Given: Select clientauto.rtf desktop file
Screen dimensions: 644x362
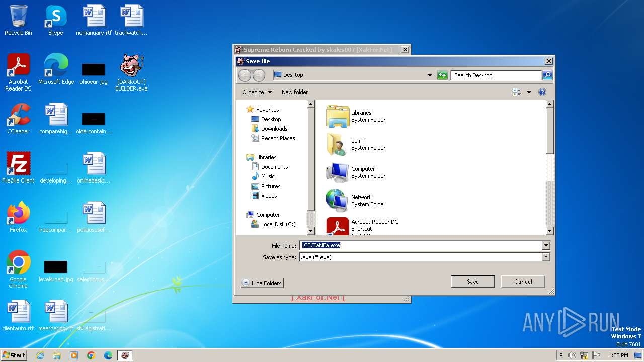Looking at the screenshot, I should 18,316.
